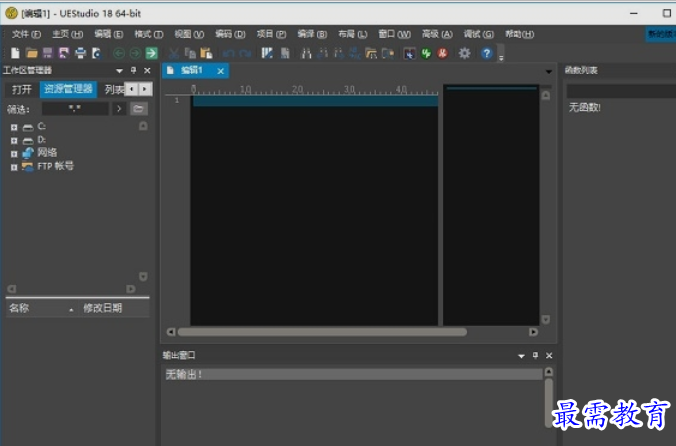Redo the last action
This screenshot has height=446, width=676.
(245, 53)
